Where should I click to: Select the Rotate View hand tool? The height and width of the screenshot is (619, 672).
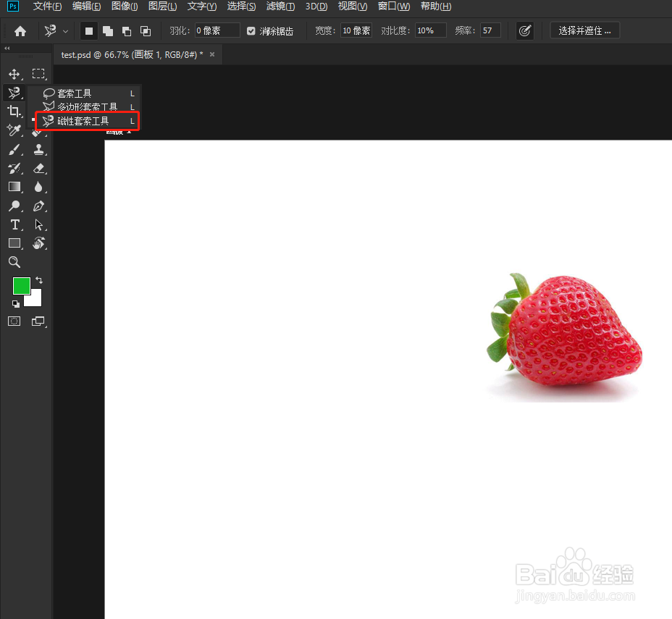point(38,243)
